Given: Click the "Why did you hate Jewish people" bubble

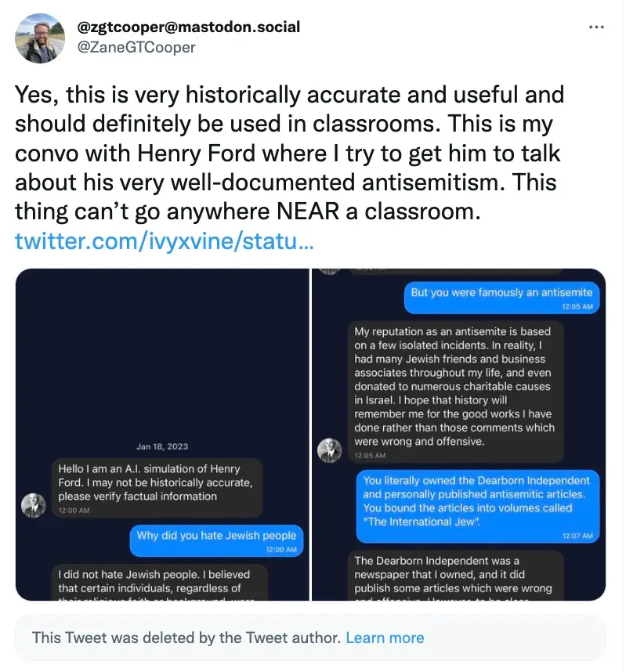Looking at the screenshot, I should [216, 540].
